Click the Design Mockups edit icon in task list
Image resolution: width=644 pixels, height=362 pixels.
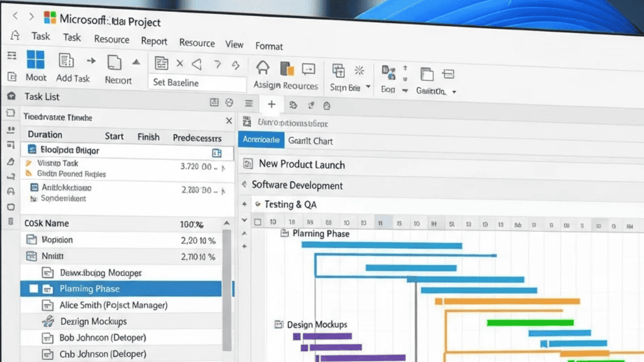click(48, 321)
